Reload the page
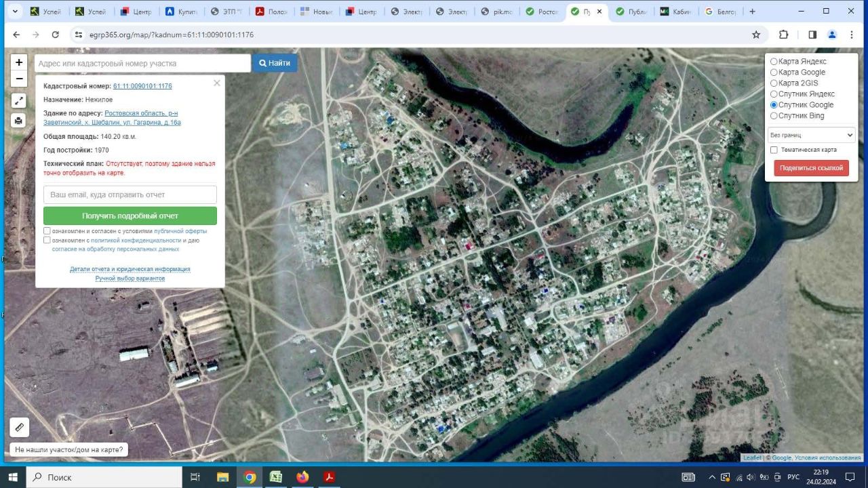Image resolution: width=868 pixels, height=488 pixels. [56, 35]
